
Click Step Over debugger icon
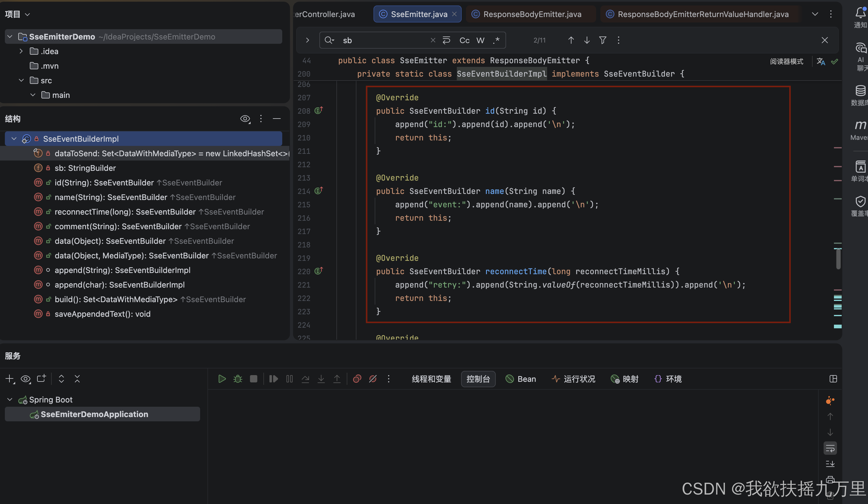[x=305, y=379]
